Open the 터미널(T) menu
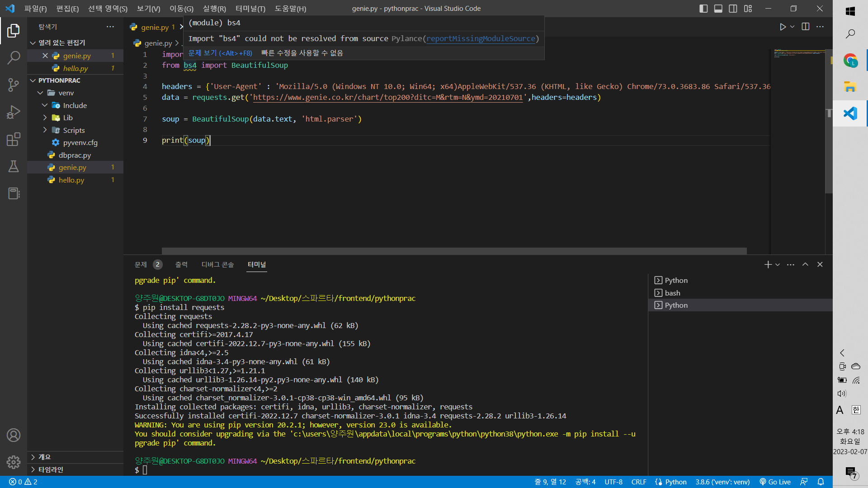Viewport: 868px width, 488px height. 250,9
